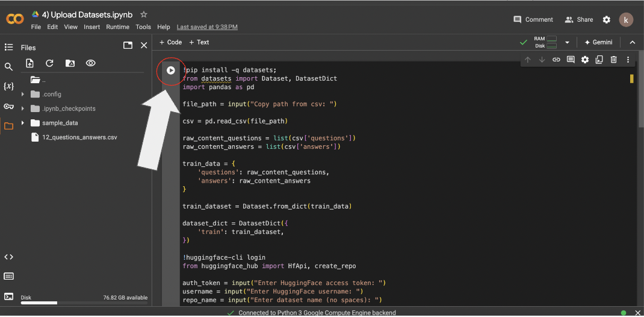This screenshot has width=644, height=317.
Task: Delete the cell using trash icon
Action: pos(613,60)
